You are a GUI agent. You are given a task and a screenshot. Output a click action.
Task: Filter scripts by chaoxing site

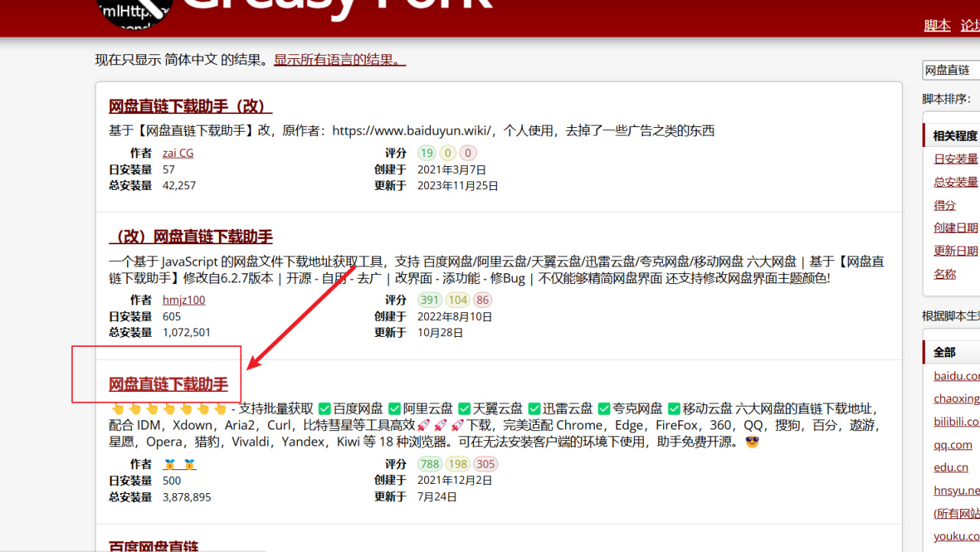tap(956, 399)
